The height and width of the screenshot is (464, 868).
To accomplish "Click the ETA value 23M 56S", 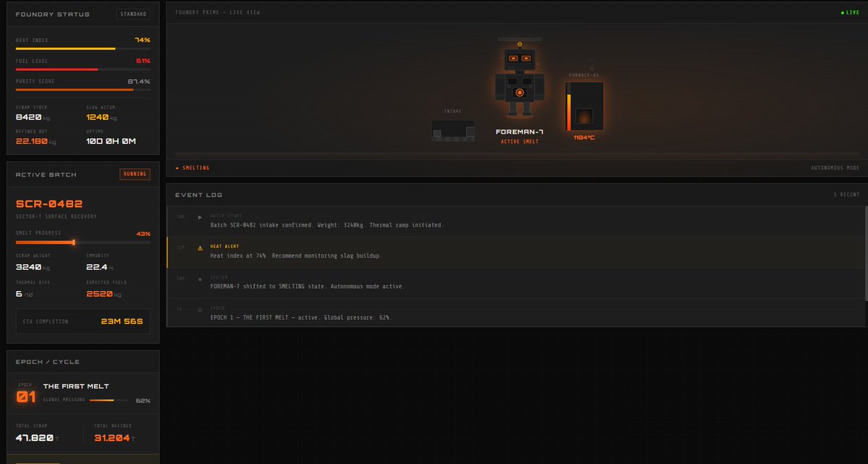I will (x=122, y=321).
